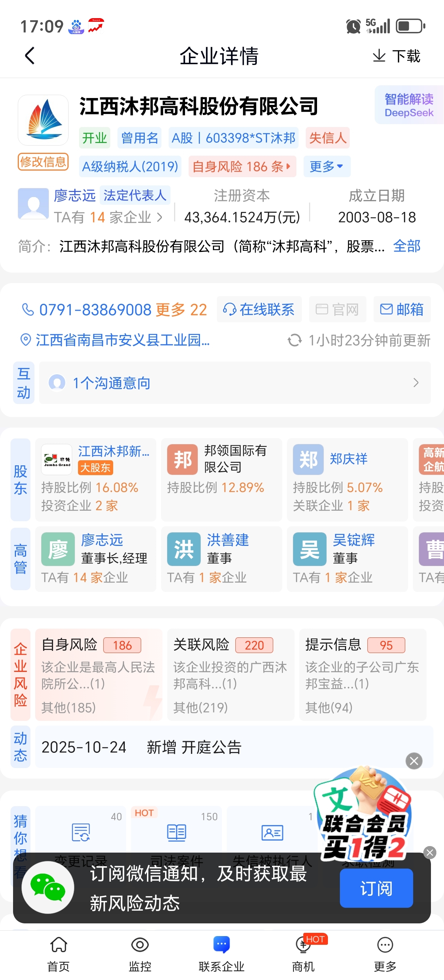
Task: Tap alarm clock status bar icon
Action: 354,26
